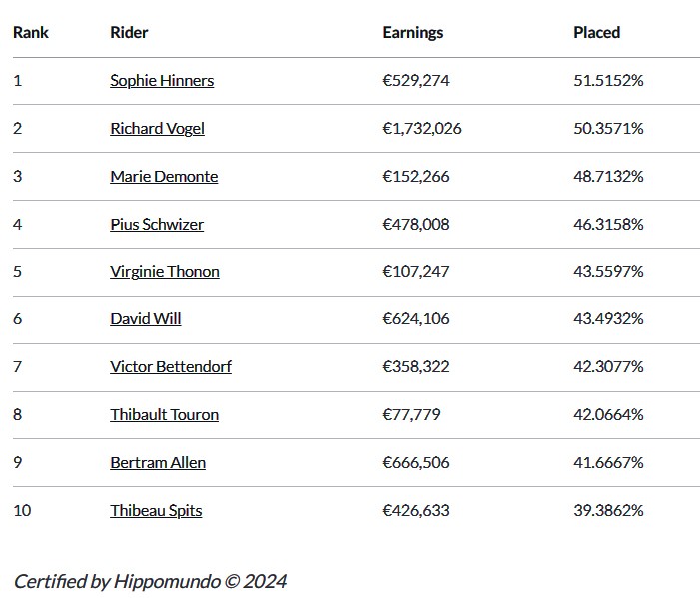
Task: Click the 51.5152% placed value
Action: 608,81
